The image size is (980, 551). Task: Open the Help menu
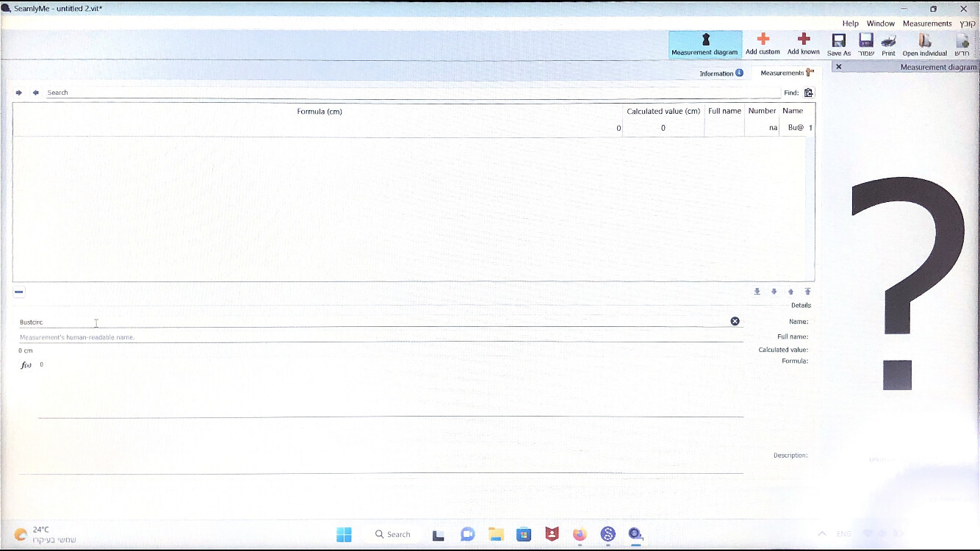[x=850, y=24]
